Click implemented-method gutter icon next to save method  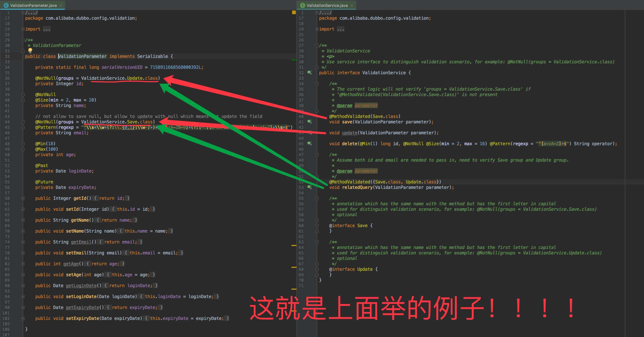point(309,122)
